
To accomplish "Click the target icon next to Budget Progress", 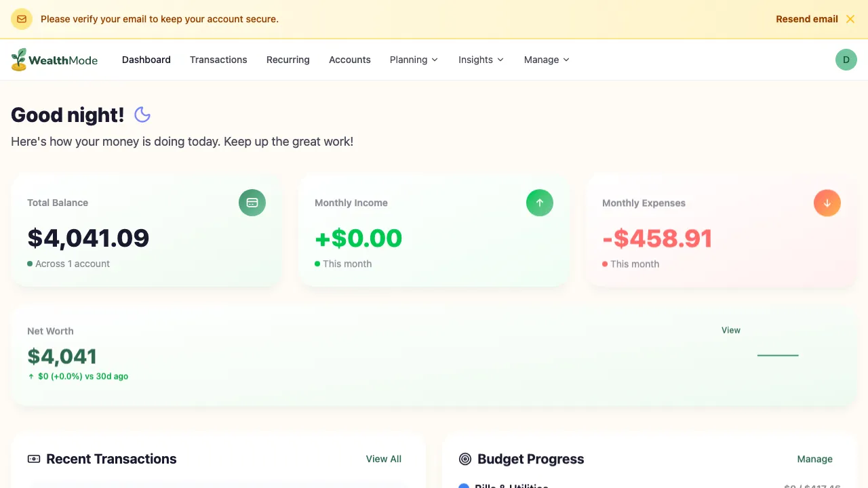I will [x=465, y=459].
